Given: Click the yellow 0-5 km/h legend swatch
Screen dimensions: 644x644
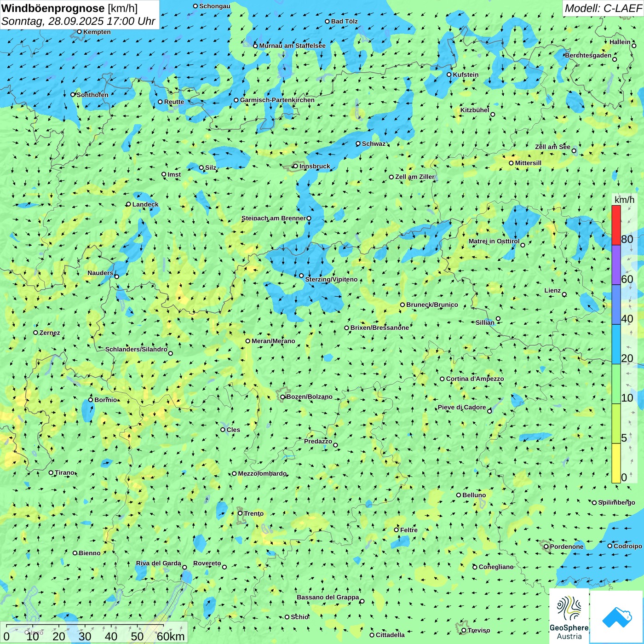Looking at the screenshot, I should tap(616, 463).
